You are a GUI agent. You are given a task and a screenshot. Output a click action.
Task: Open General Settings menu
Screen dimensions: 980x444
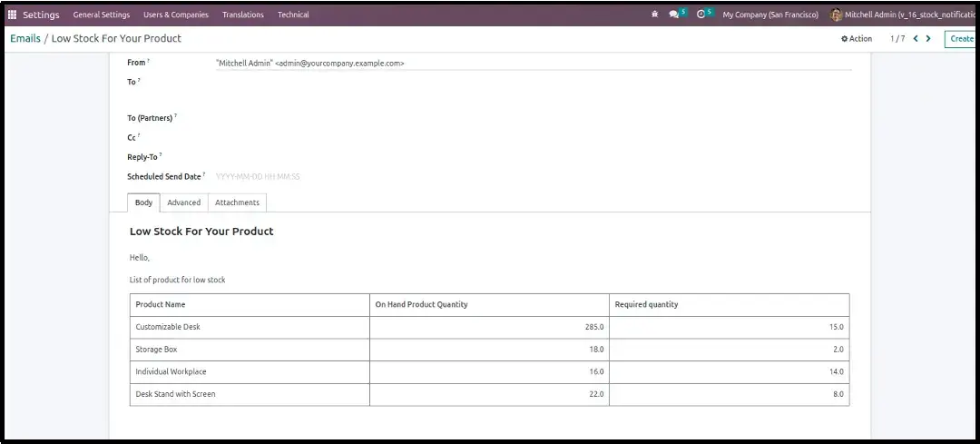point(102,15)
